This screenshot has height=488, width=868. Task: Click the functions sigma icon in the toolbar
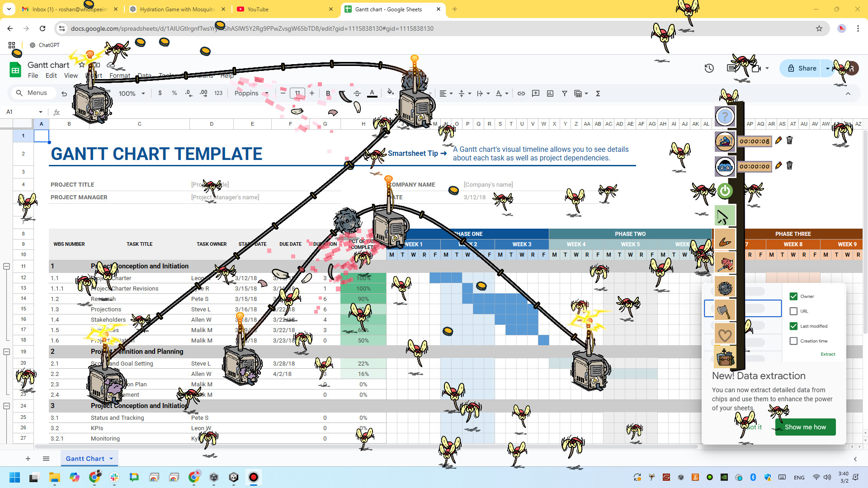(598, 93)
